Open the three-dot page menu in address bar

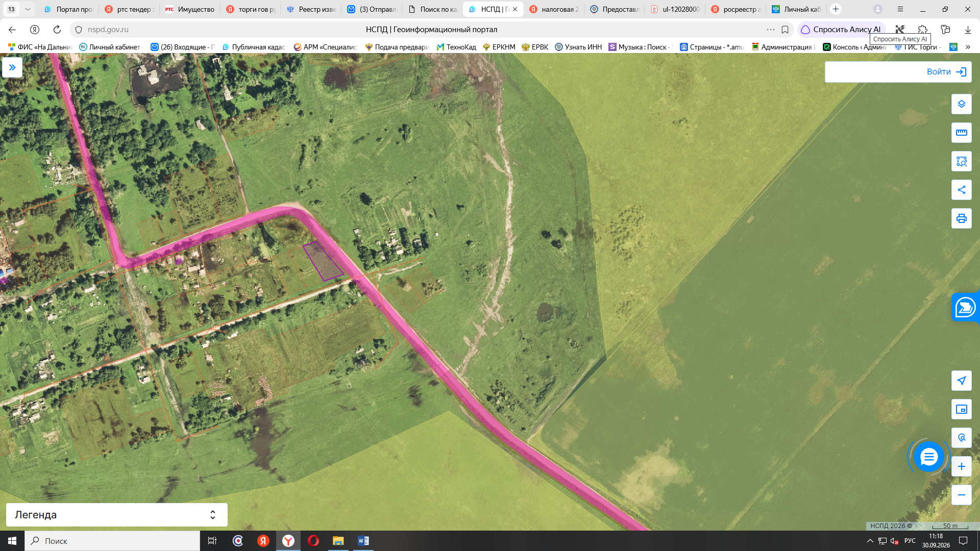[771, 30]
